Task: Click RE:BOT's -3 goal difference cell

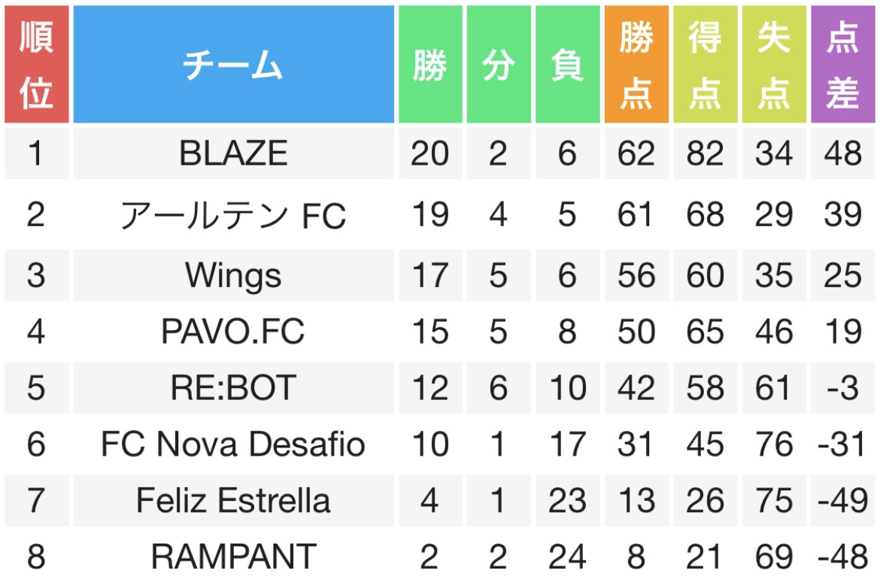Action: pyautogui.click(x=843, y=388)
